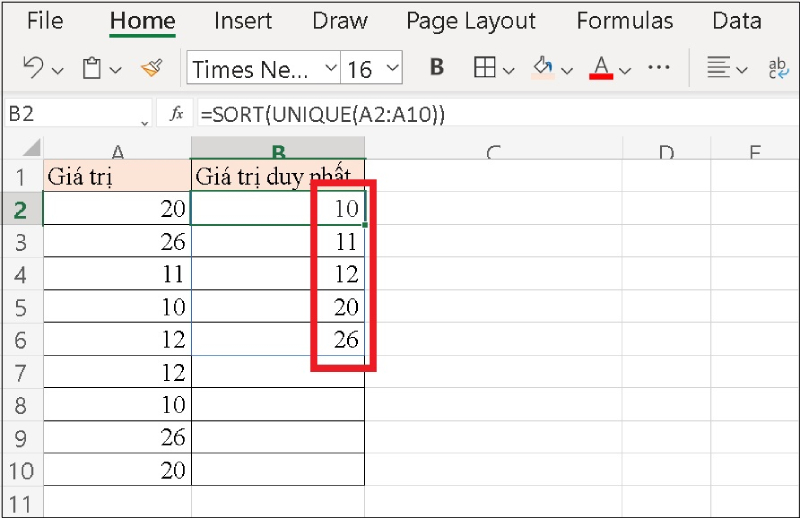The width and height of the screenshot is (800, 518).
Task: Open the Formulas tab
Action: pyautogui.click(x=625, y=21)
